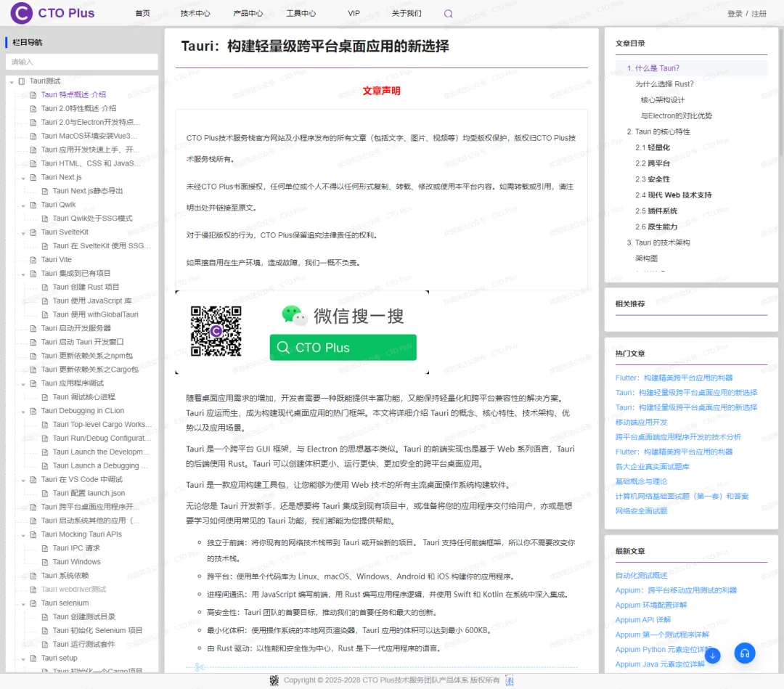
Task: Collapse the Tauri setup tree node
Action: pos(23,659)
